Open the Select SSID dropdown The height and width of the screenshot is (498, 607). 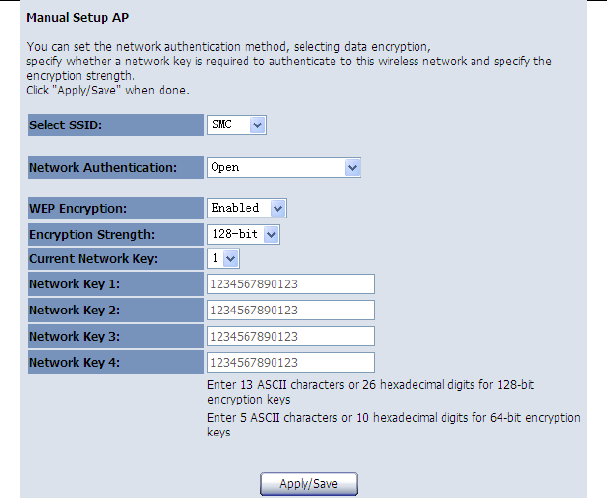click(237, 125)
